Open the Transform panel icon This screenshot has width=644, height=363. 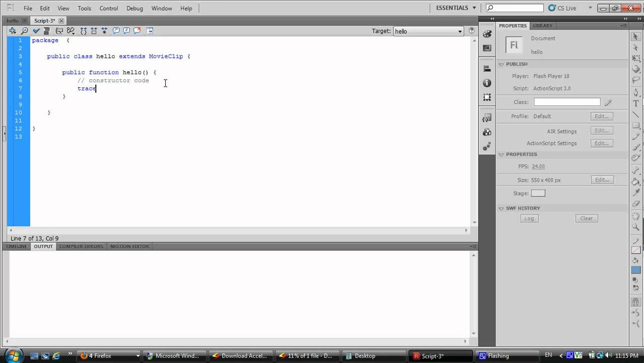tap(487, 97)
